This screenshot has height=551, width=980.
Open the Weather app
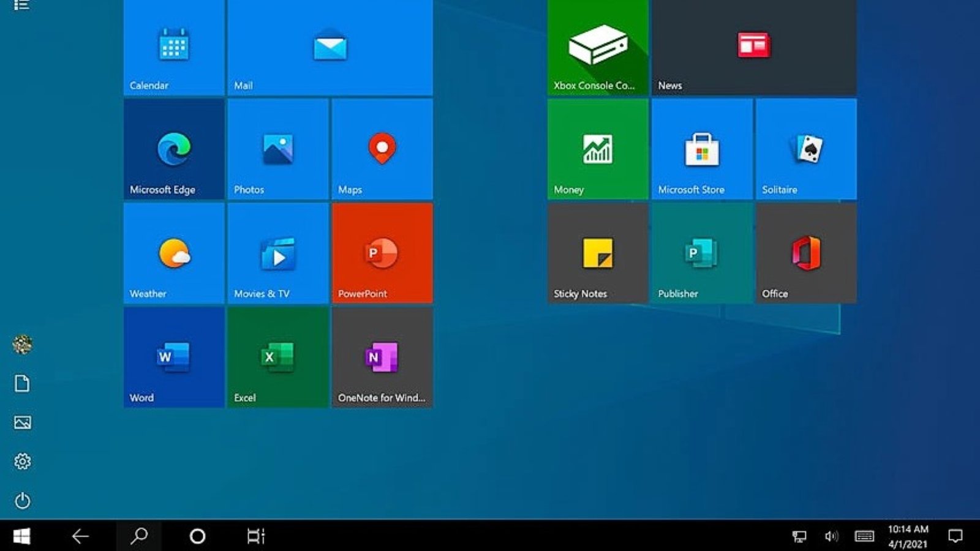pos(173,253)
